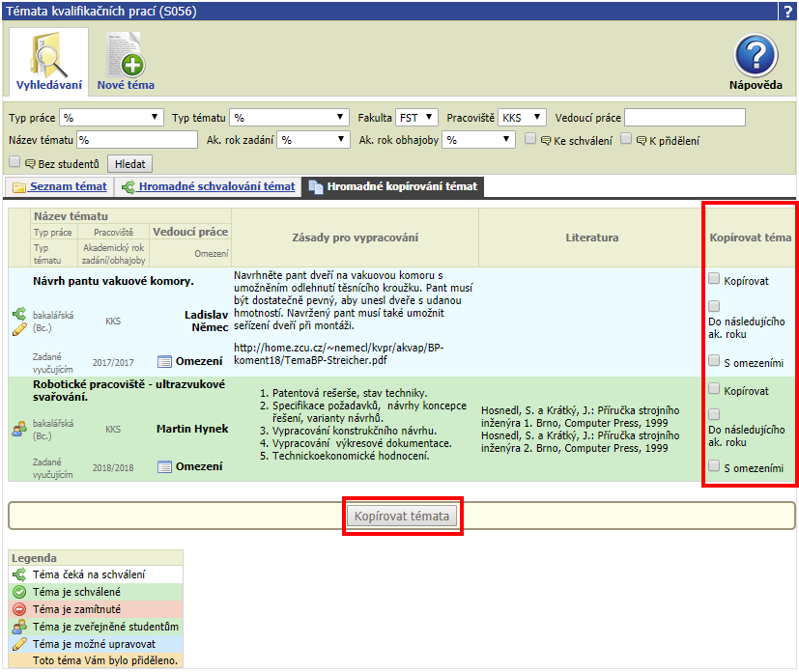Click topic title Robotické pracoviště - ultrazvukové svařování
Viewport: 799px width, 672px height.
click(128, 390)
